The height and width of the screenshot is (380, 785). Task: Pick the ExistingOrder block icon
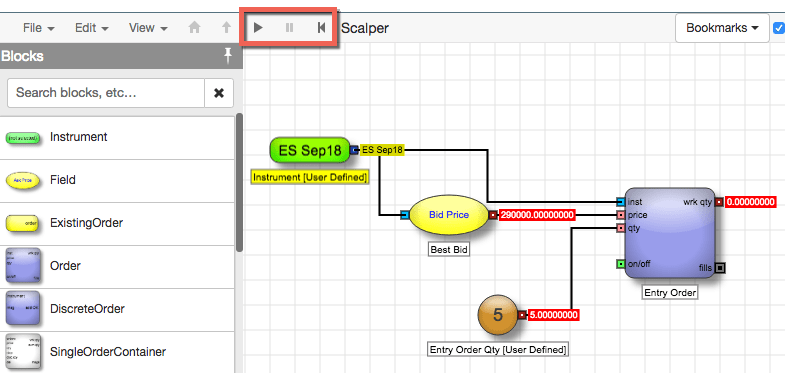(23, 223)
